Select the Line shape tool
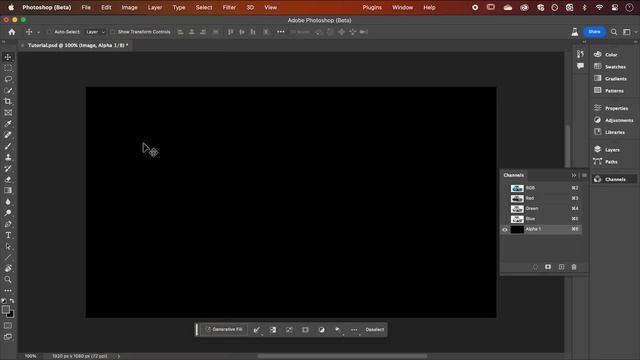 click(x=8, y=257)
